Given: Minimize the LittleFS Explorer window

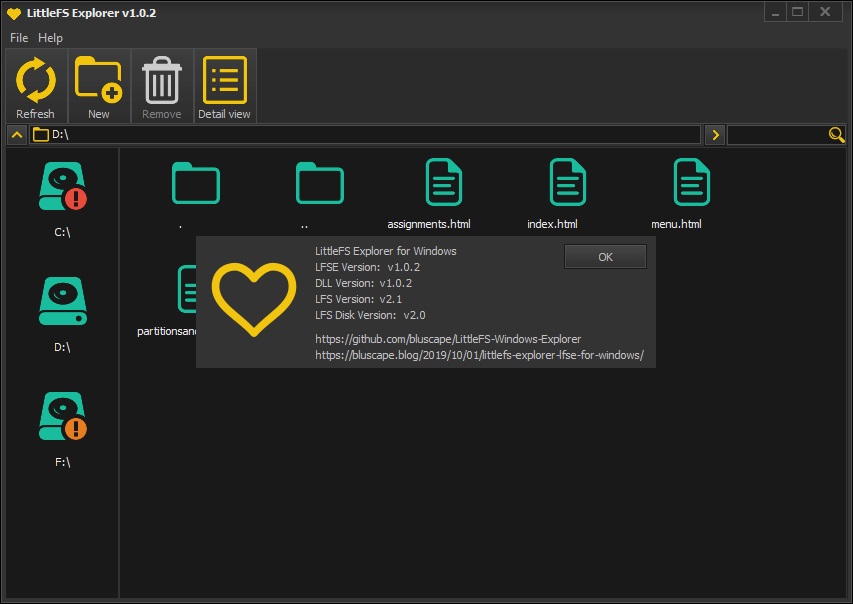Looking at the screenshot, I should [x=775, y=12].
